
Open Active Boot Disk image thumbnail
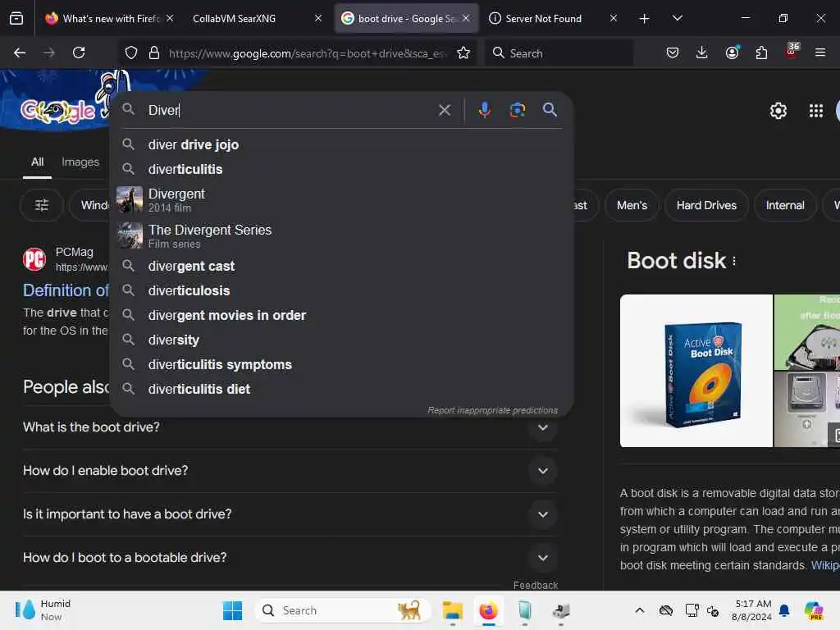click(696, 371)
